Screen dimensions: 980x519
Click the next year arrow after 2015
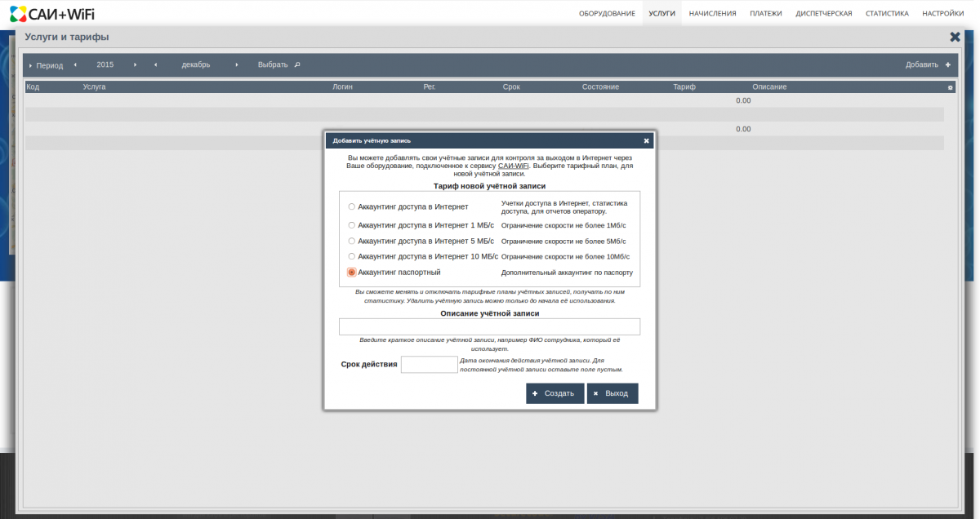(x=135, y=64)
